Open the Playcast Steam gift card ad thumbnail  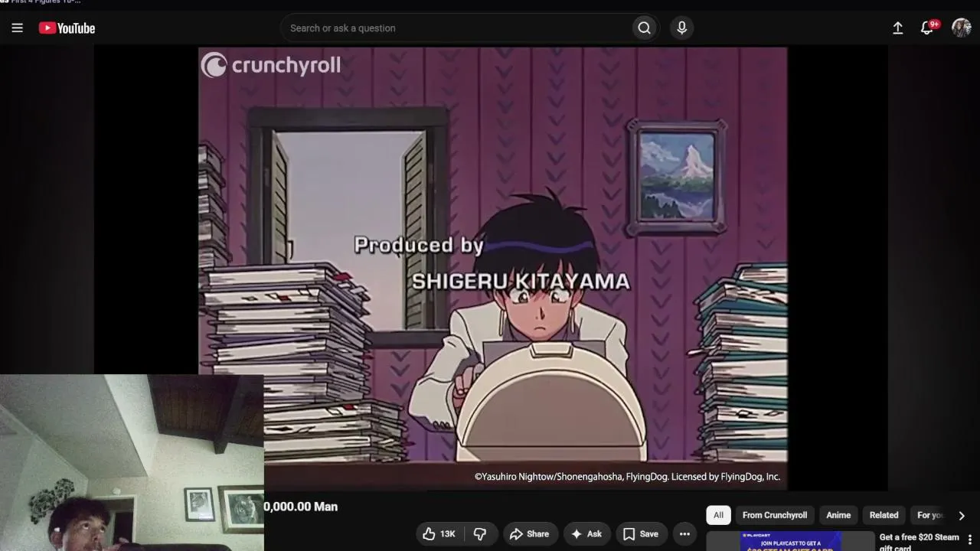click(790, 541)
